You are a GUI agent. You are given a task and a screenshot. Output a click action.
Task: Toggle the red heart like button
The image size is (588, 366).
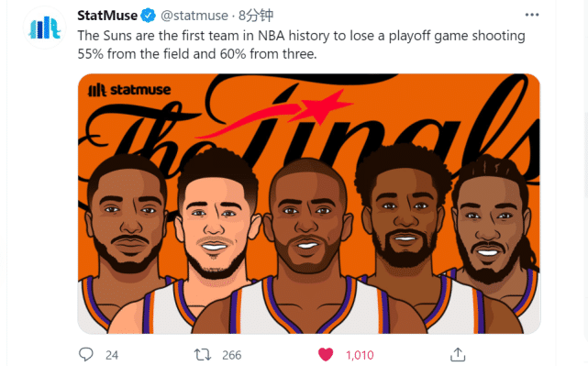click(326, 354)
